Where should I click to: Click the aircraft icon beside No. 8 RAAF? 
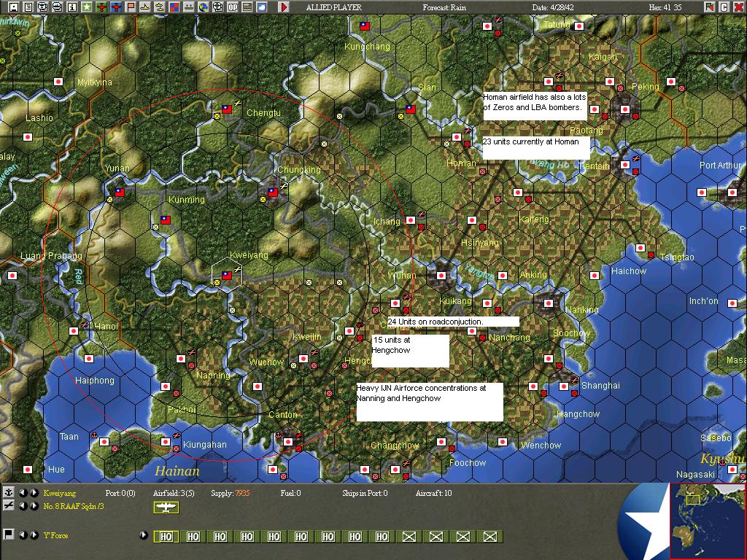(x=9, y=506)
